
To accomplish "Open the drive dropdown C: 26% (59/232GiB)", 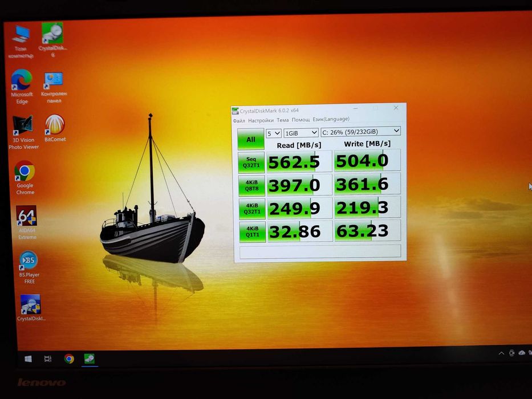I will click(x=361, y=132).
